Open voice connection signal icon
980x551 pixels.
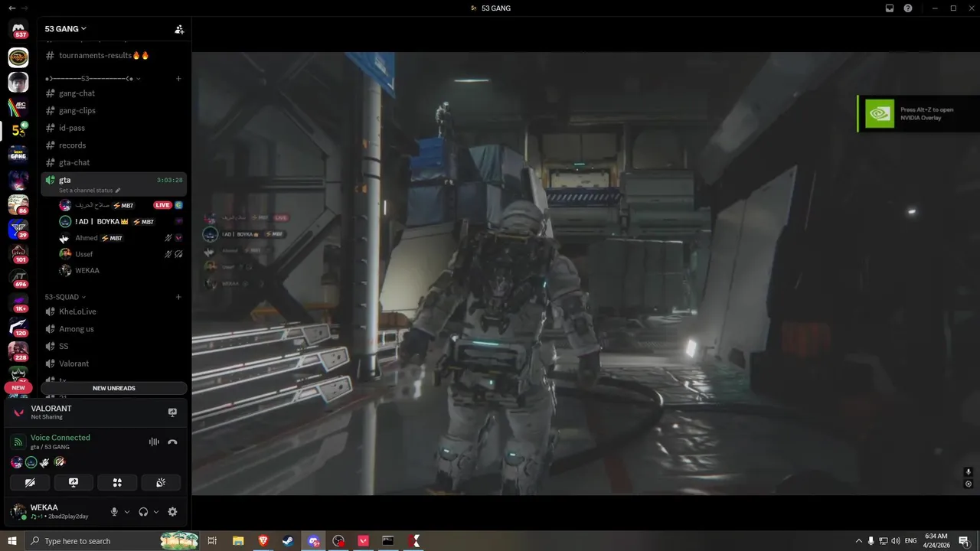coord(18,442)
